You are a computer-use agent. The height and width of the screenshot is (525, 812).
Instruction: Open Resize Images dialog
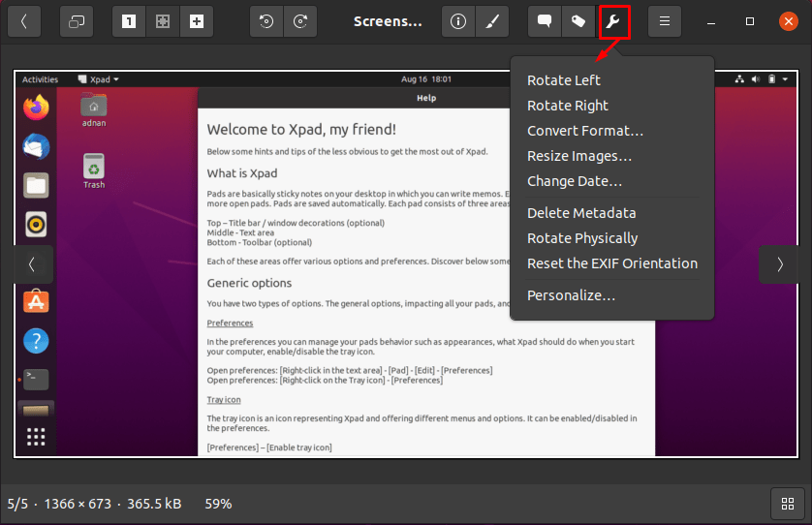pyautogui.click(x=579, y=156)
